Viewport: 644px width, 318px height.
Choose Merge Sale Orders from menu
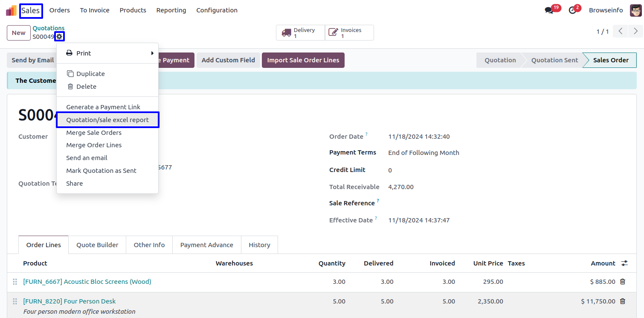coord(94,133)
